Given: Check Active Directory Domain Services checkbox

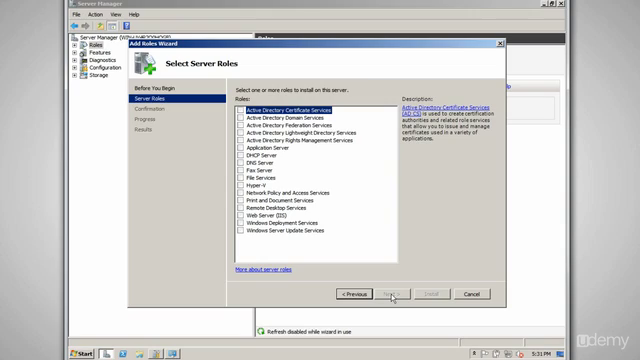Looking at the screenshot, I should [240, 118].
